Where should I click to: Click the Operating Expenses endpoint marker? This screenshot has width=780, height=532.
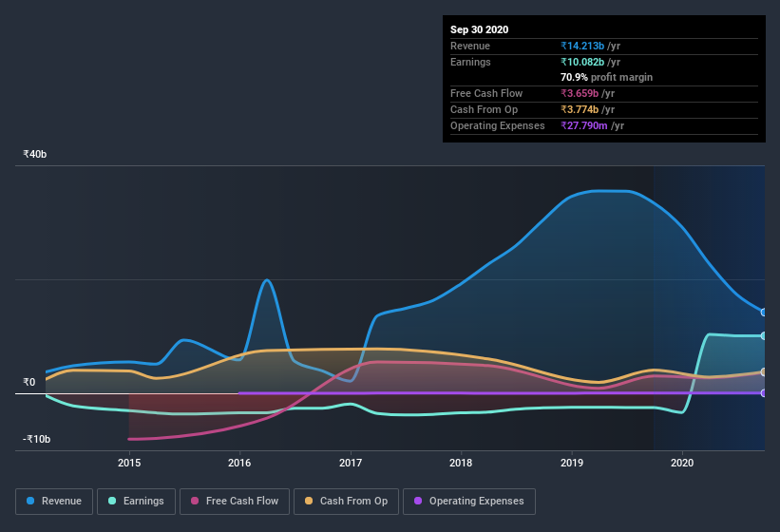(764, 393)
